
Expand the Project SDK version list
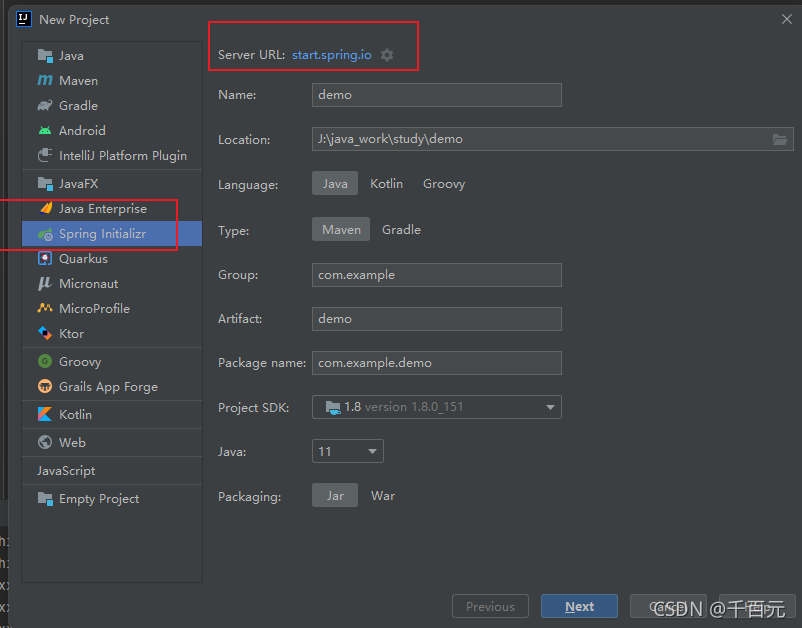[549, 407]
